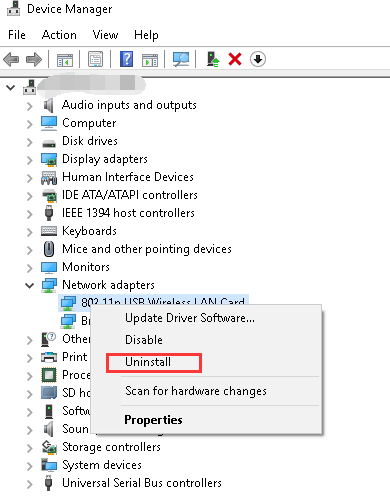Select the Keyboards tree item
The height and width of the screenshot is (498, 390).
pos(89,231)
